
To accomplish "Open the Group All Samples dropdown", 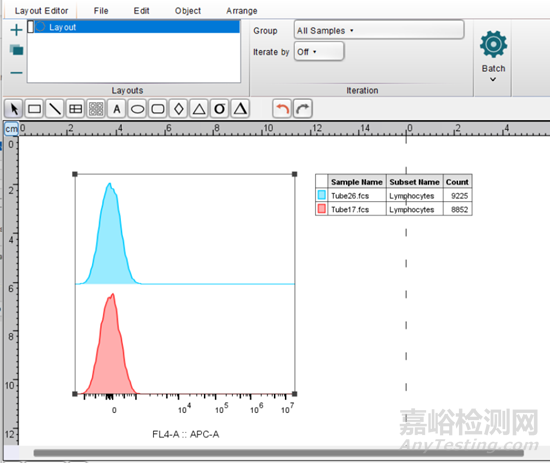I will click(379, 30).
